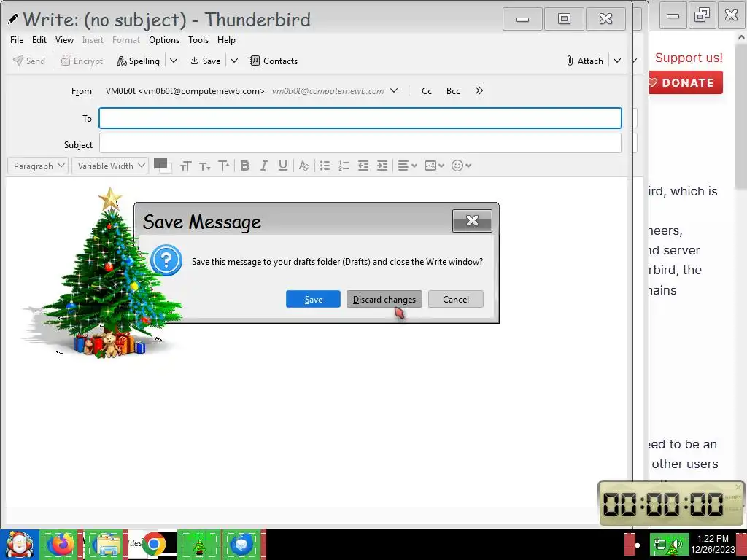Click the network icon in system tray
Image resolution: width=747 pixels, height=560 pixels.
tap(659, 544)
